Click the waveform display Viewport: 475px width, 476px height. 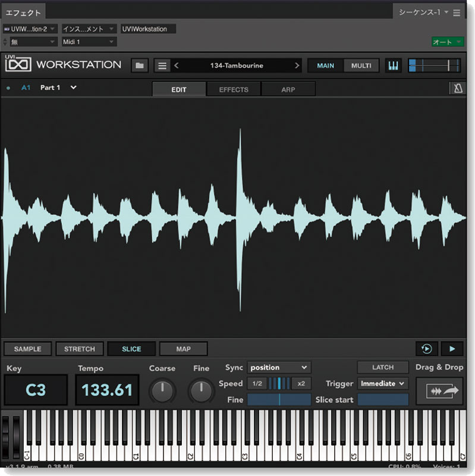(x=234, y=217)
